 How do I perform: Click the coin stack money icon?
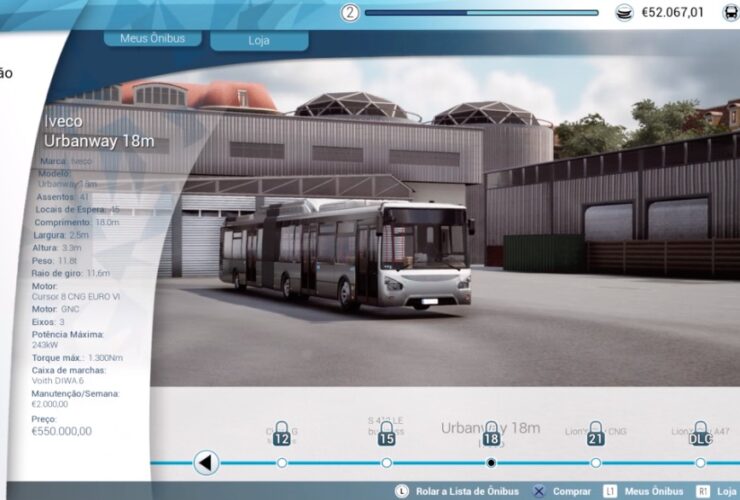624,13
